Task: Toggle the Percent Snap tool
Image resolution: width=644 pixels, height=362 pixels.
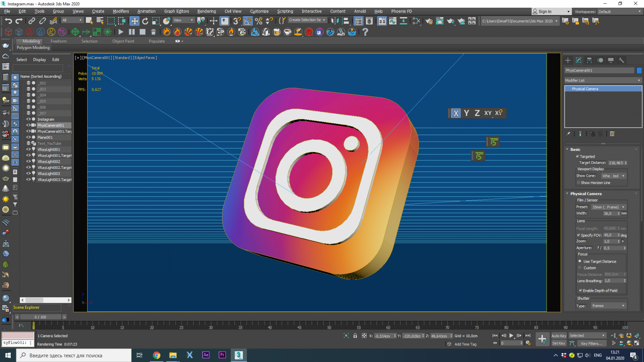Action: 258,21
